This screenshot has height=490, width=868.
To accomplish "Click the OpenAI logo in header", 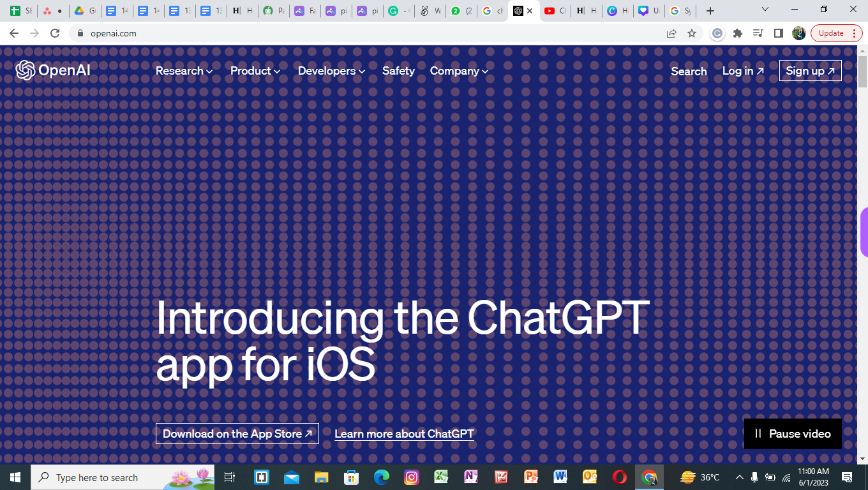I will pyautogui.click(x=53, y=70).
